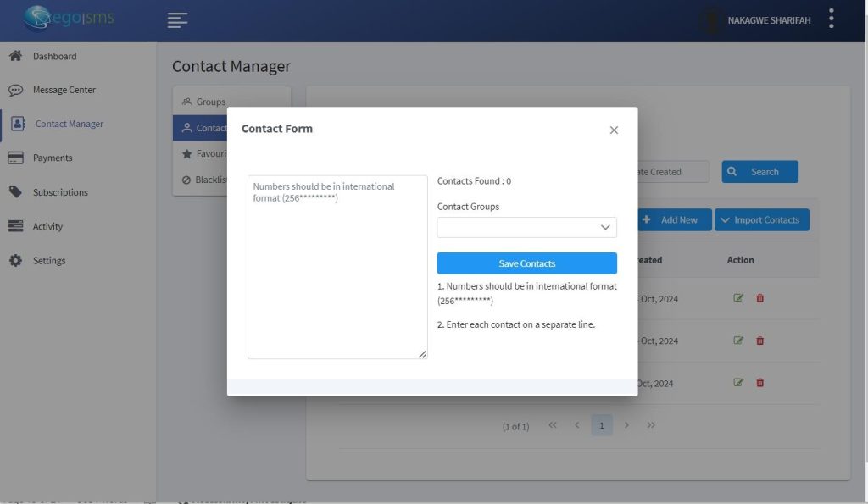
Task: Open the three-dot options menu
Action: coord(832,19)
